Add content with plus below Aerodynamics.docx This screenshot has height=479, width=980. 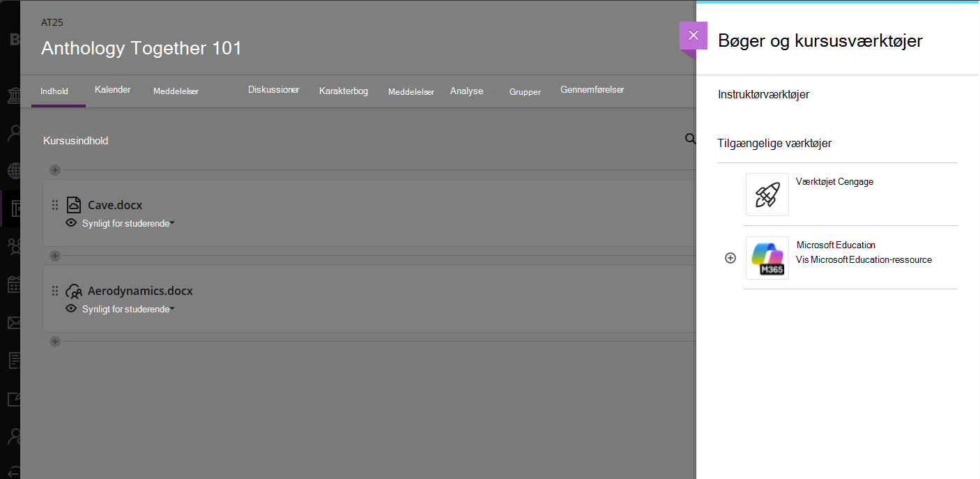[x=55, y=342]
